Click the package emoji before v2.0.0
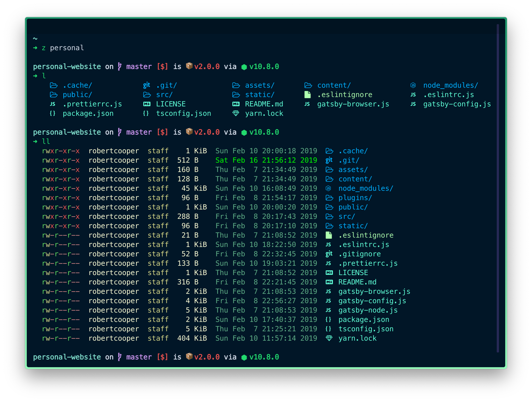 click(189, 66)
